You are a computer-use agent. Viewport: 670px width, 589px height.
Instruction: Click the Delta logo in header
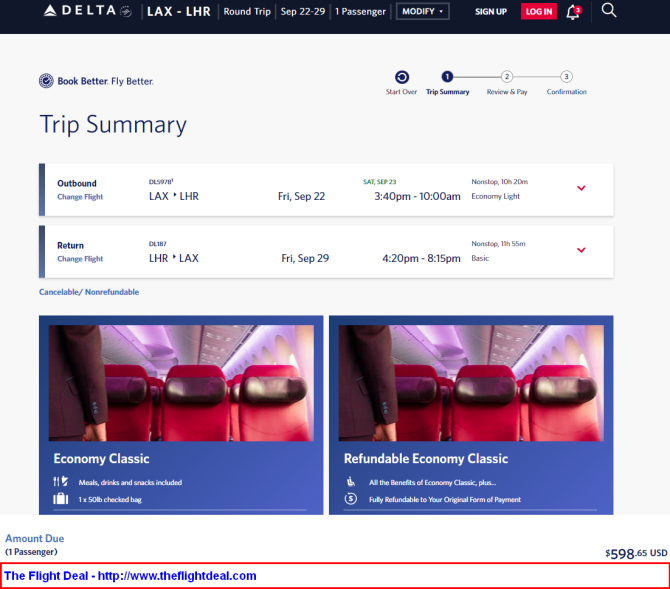click(x=87, y=11)
